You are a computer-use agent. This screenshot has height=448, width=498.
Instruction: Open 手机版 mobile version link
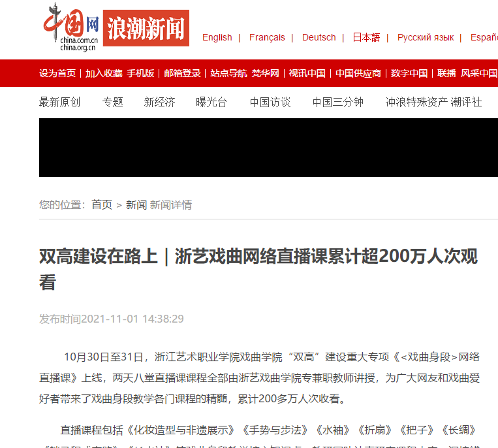pyautogui.click(x=141, y=73)
